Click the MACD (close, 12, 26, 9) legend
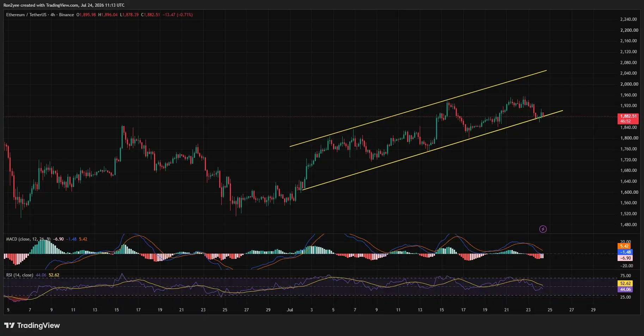The image size is (644, 336). 28,239
